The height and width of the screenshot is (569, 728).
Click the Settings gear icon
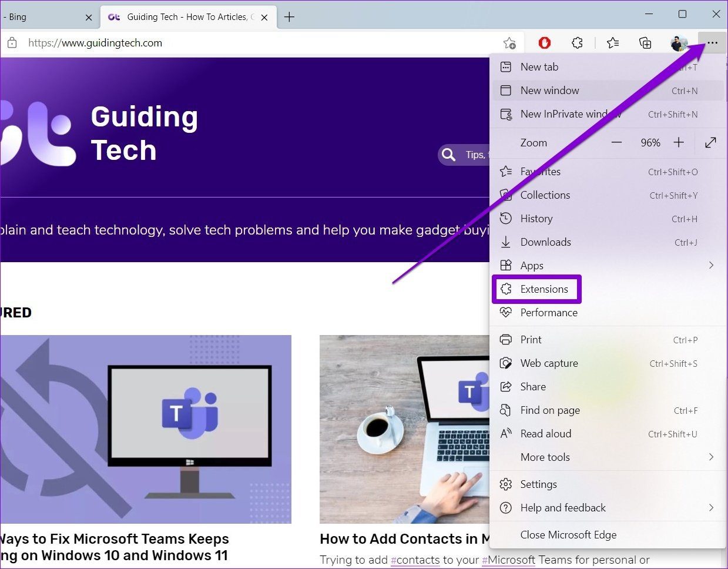click(506, 484)
